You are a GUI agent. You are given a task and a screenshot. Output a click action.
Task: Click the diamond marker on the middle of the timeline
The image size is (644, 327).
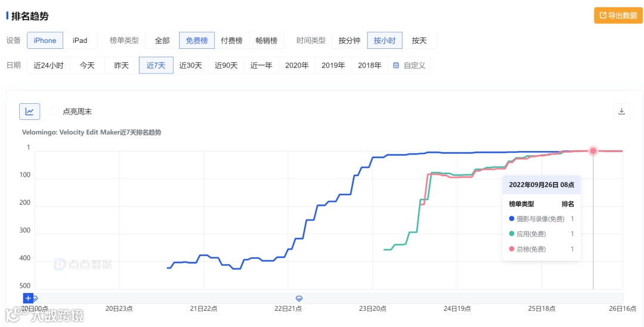point(299,298)
